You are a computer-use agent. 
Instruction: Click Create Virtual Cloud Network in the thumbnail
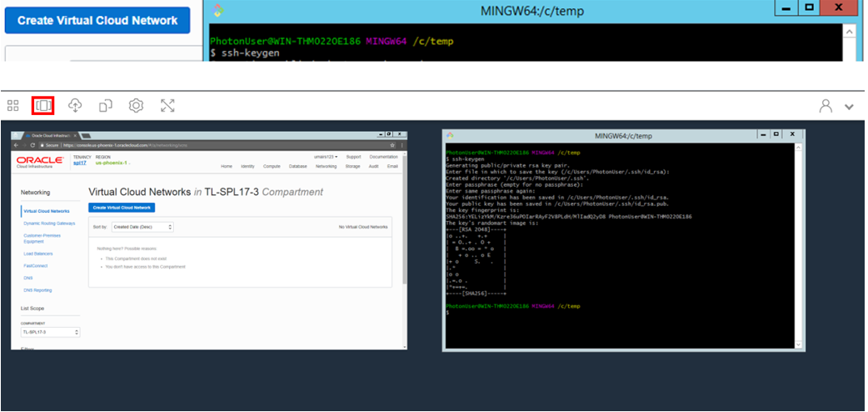(122, 208)
